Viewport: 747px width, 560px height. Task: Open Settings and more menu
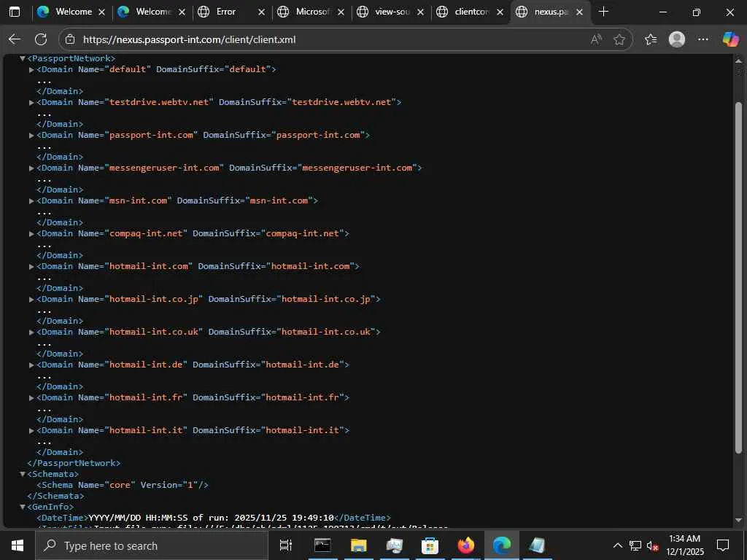click(703, 39)
